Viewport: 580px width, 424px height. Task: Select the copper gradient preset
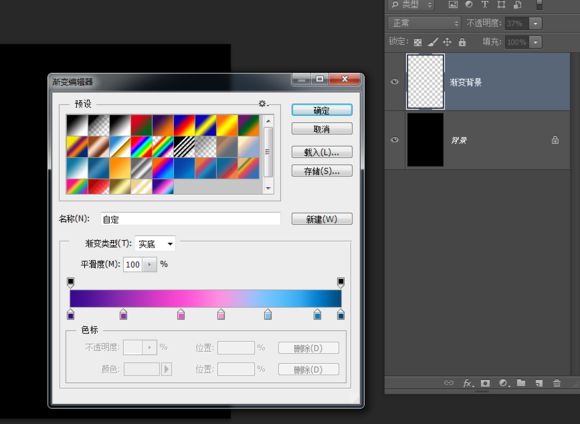click(x=99, y=147)
